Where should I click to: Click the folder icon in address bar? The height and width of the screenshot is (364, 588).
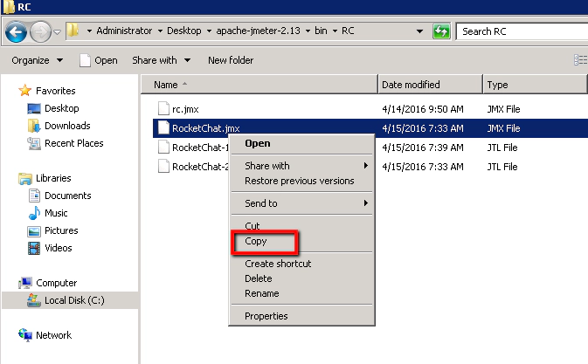click(x=73, y=31)
